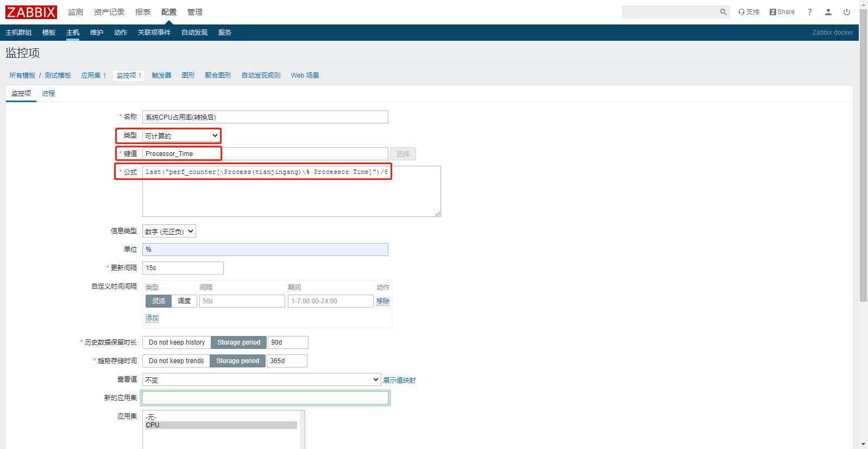Select CPU in 应用集 list
Screen dimensions: 868x449
point(221,425)
